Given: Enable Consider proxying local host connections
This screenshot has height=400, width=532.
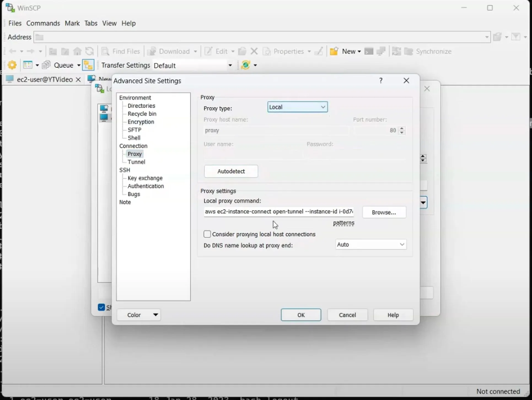Looking at the screenshot, I should point(207,234).
